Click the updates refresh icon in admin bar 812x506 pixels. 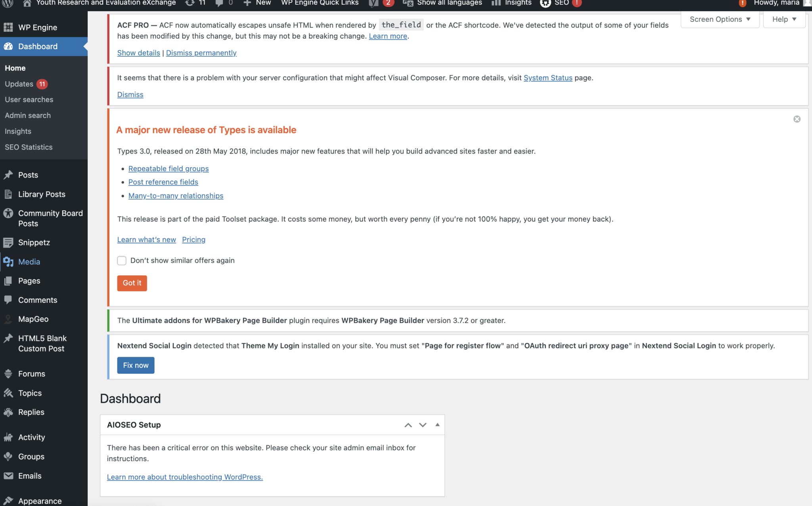click(x=190, y=3)
